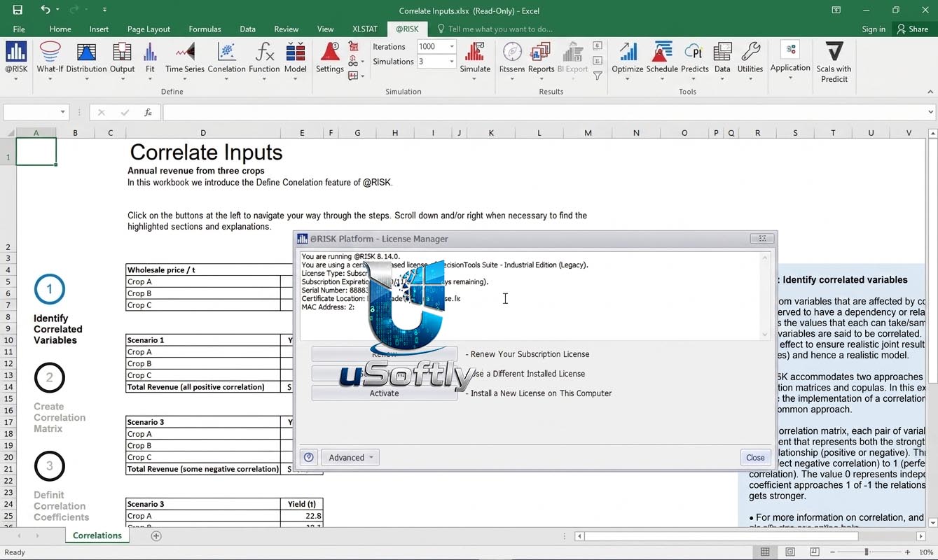Click the Insert Function fx icon

click(148, 112)
